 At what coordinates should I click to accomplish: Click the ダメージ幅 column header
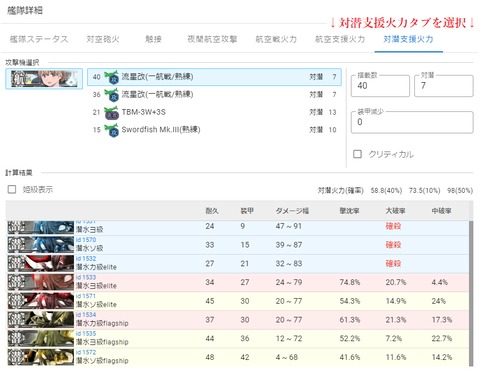[292, 211]
